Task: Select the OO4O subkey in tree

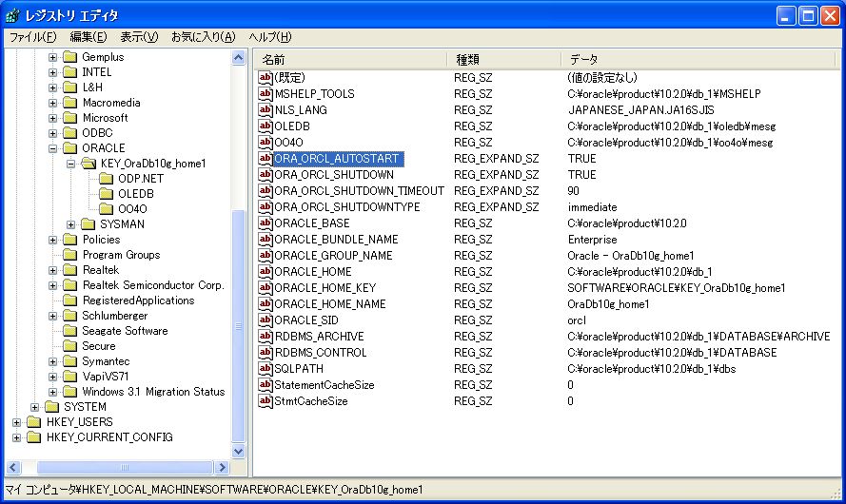Action: [x=132, y=208]
